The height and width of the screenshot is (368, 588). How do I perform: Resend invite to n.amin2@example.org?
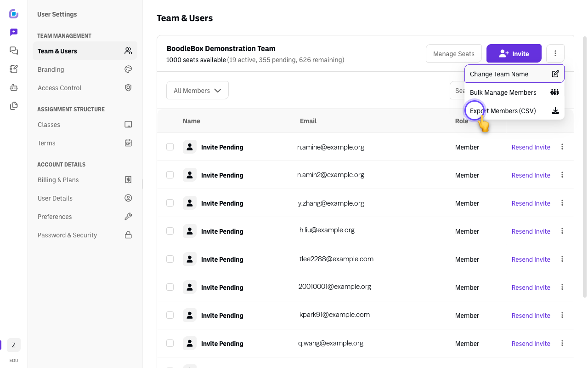coord(531,175)
